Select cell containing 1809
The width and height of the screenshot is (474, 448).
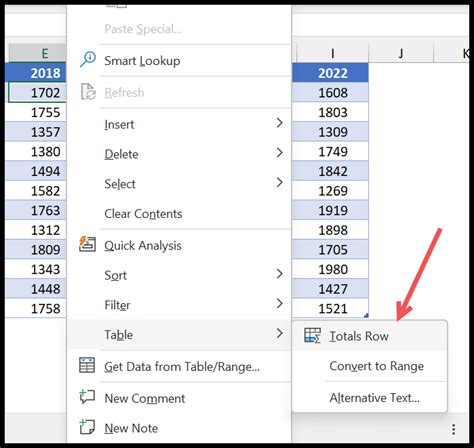36,250
